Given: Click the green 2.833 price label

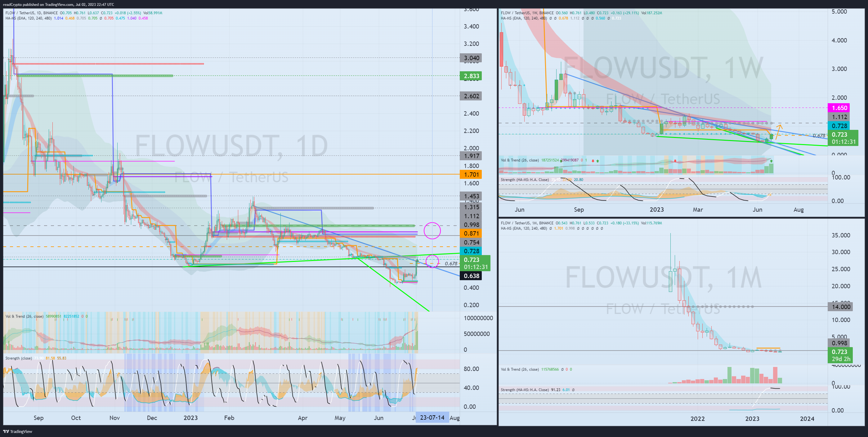Looking at the screenshot, I should point(471,76).
